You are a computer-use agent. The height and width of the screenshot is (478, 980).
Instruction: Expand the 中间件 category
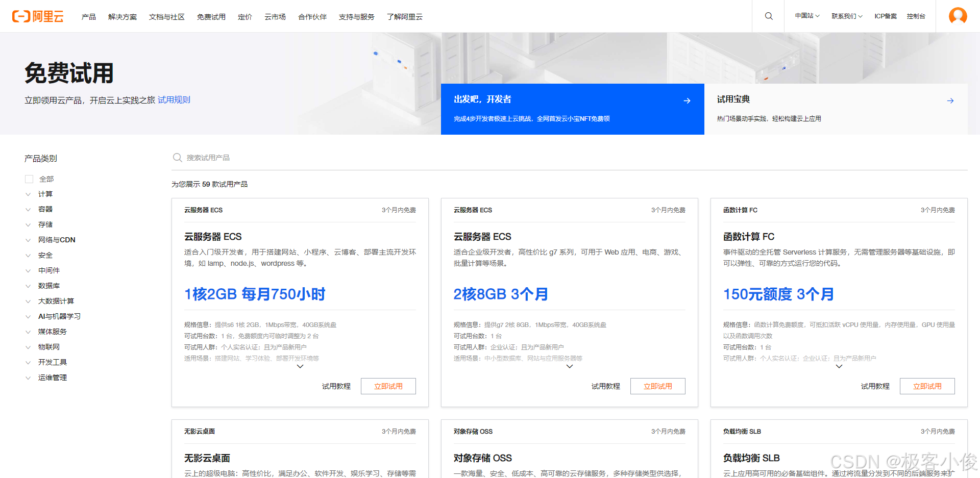tap(28, 271)
